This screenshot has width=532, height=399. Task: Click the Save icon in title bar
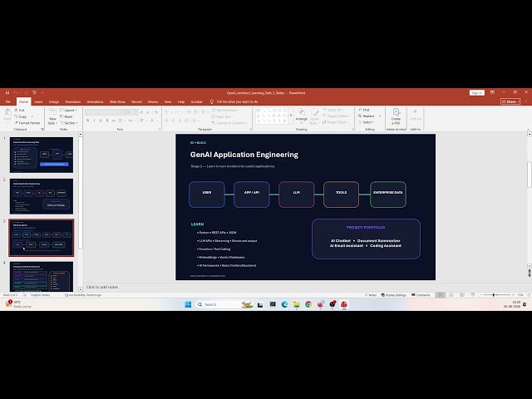point(7,92)
